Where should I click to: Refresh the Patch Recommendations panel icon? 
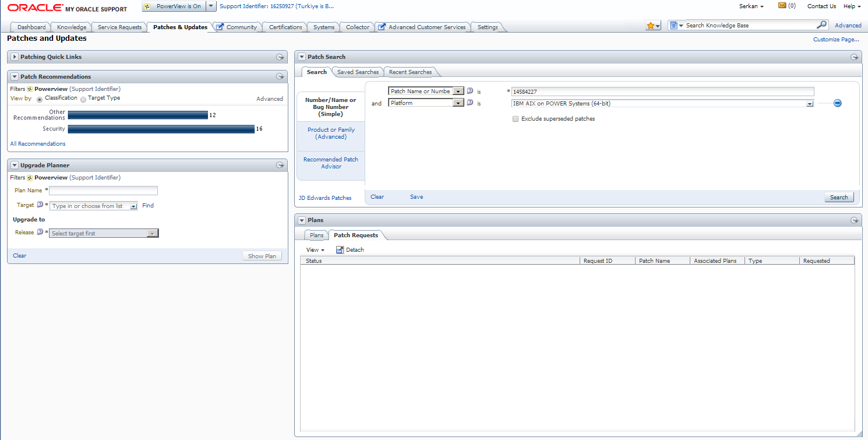[x=280, y=76]
